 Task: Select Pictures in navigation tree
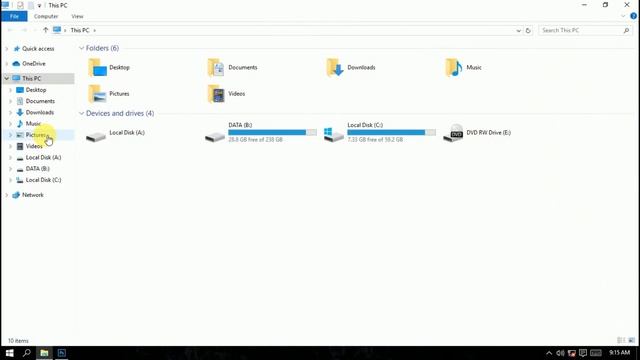(37, 135)
